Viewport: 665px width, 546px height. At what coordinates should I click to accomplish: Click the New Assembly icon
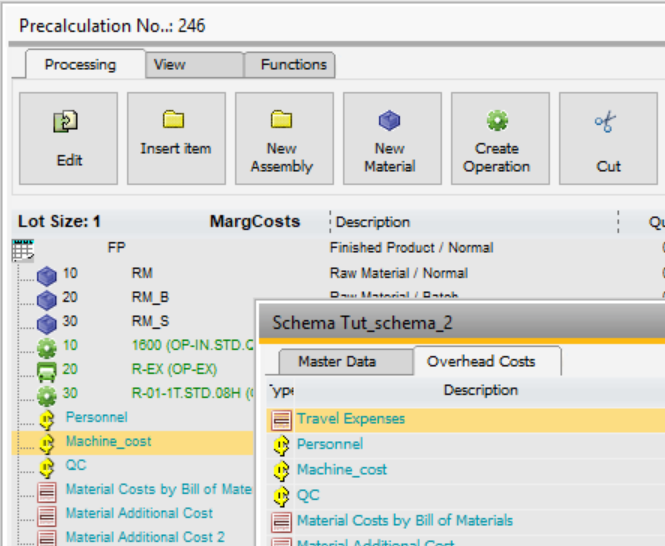click(x=282, y=121)
